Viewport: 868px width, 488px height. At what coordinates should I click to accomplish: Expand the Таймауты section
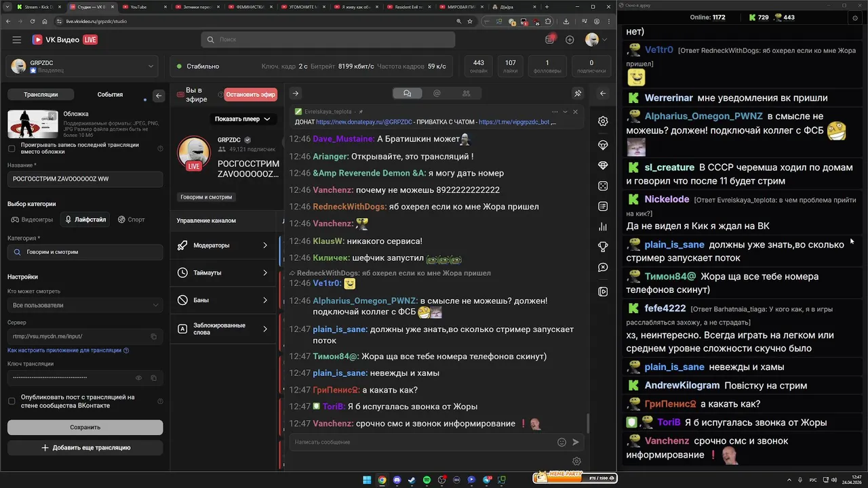tap(224, 272)
